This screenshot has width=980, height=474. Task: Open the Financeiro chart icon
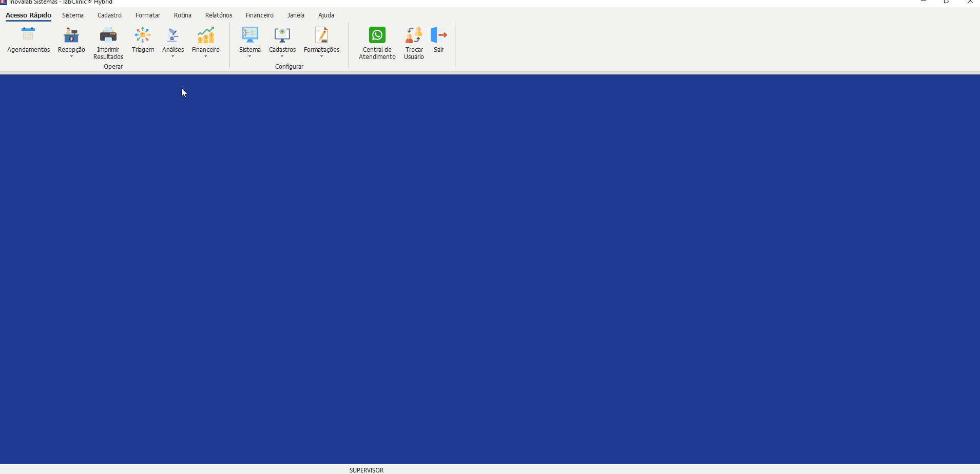pos(206,35)
